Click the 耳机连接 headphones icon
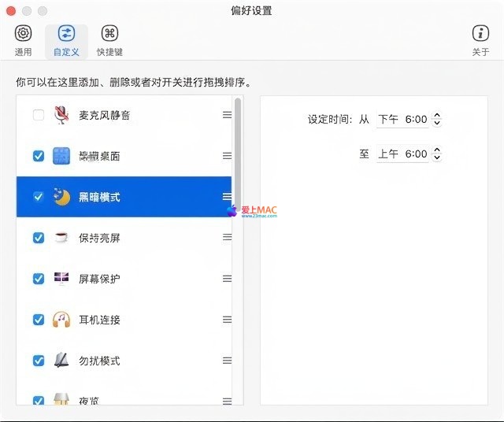 click(61, 320)
